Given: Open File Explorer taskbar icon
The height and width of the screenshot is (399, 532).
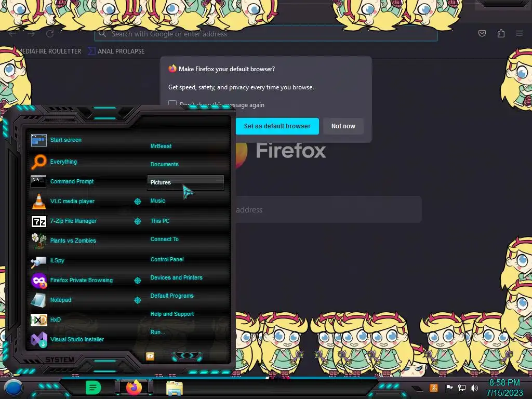Looking at the screenshot, I should click(x=175, y=388).
